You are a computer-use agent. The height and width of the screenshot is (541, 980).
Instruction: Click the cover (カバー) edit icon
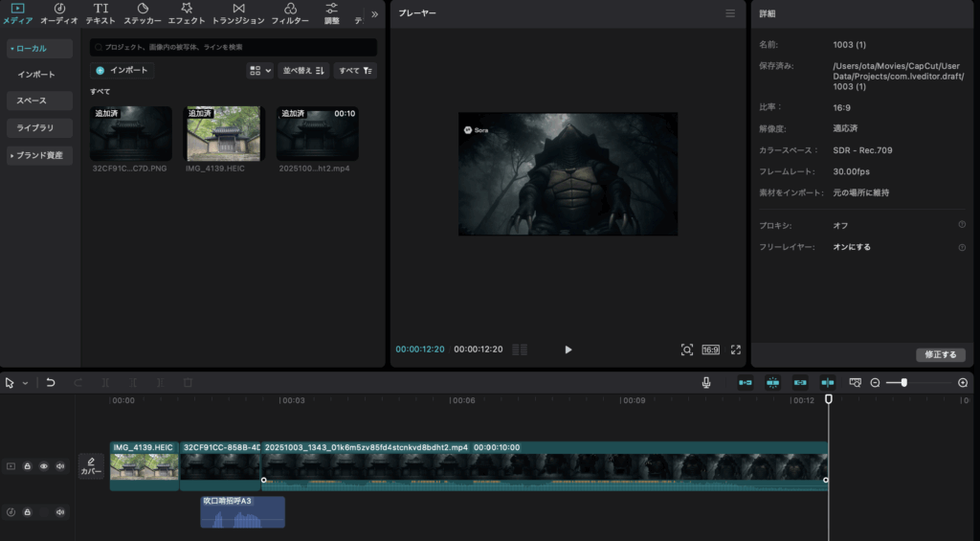tap(91, 466)
